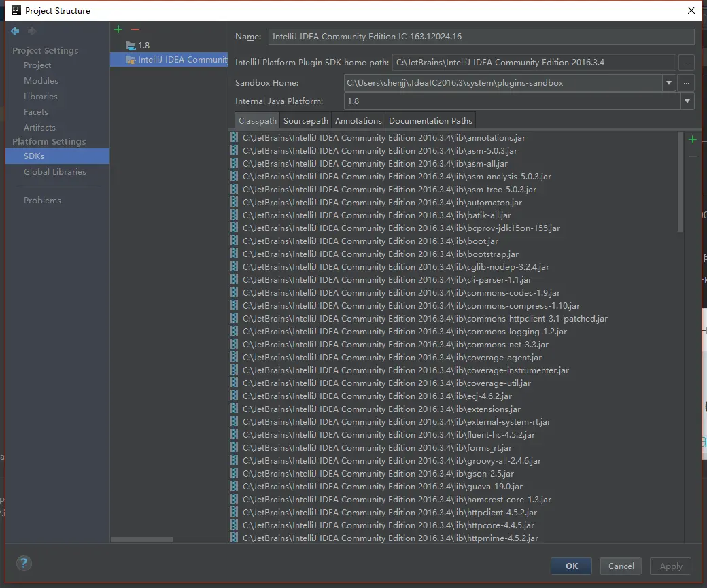This screenshot has height=588, width=707.
Task: Click the SDK list horizontal scrollbar
Action: (141, 540)
